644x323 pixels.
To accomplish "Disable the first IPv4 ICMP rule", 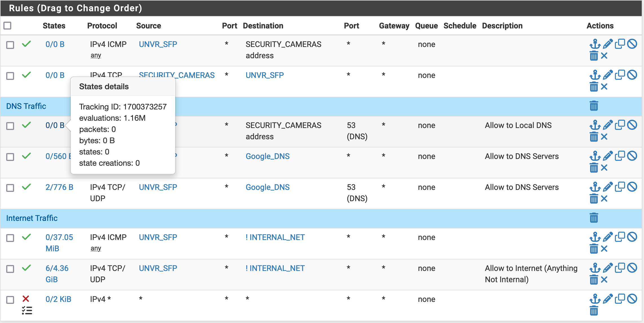I will (x=632, y=44).
